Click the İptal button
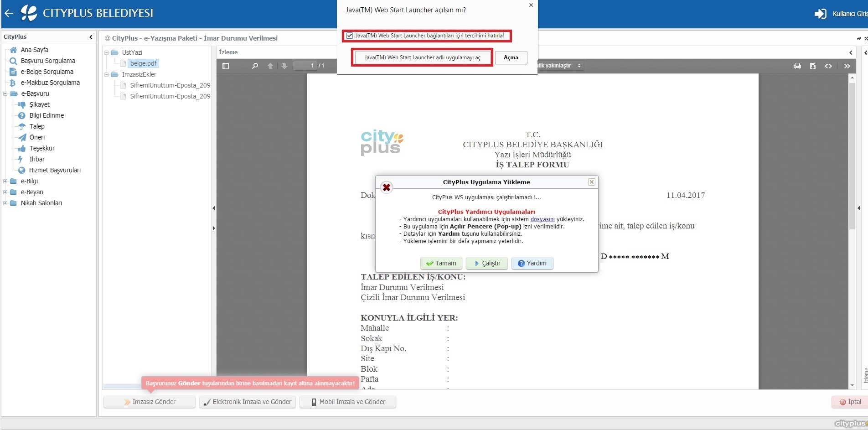Screen dimensions: 868x430 click(850, 402)
